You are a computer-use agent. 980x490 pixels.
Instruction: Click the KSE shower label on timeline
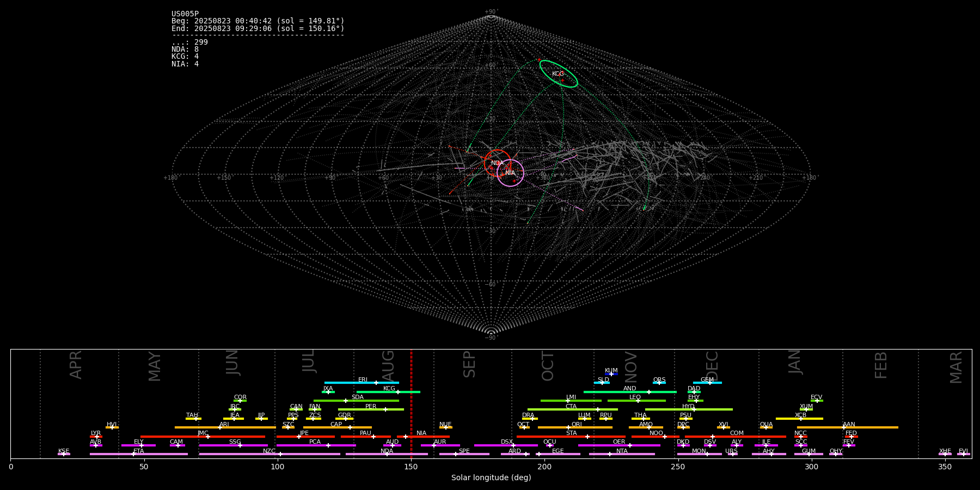pyautogui.click(x=64, y=451)
